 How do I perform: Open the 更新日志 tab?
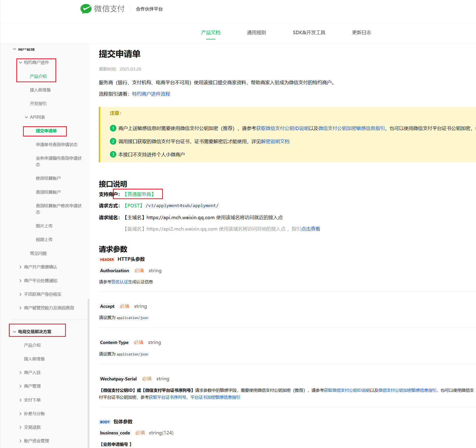point(361,32)
